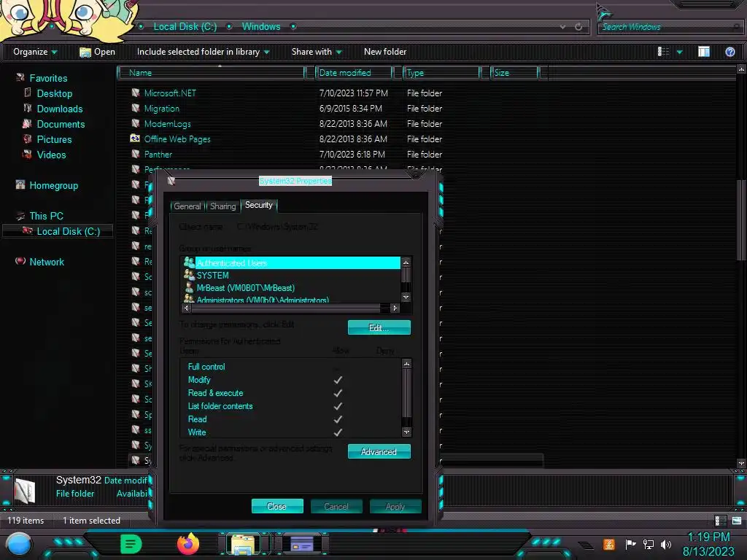Sort by the Type column header
This screenshot has width=747, height=560.
[x=442, y=73]
